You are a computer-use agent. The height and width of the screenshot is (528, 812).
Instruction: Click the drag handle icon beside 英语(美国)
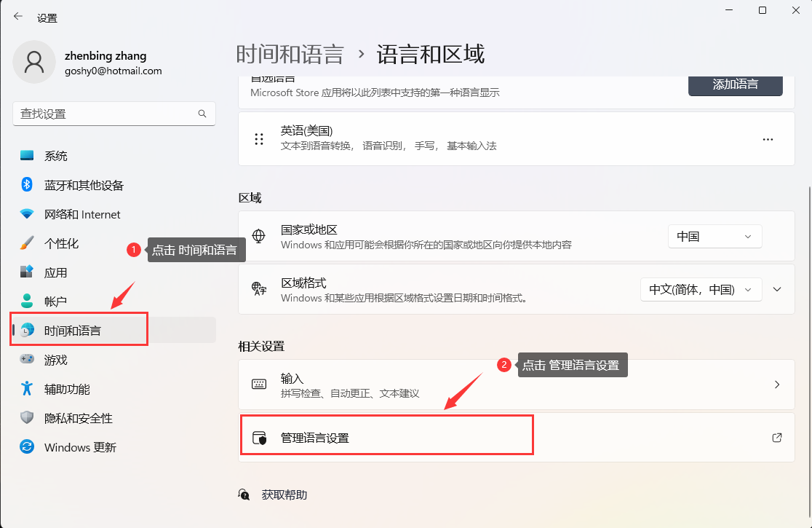[259, 139]
